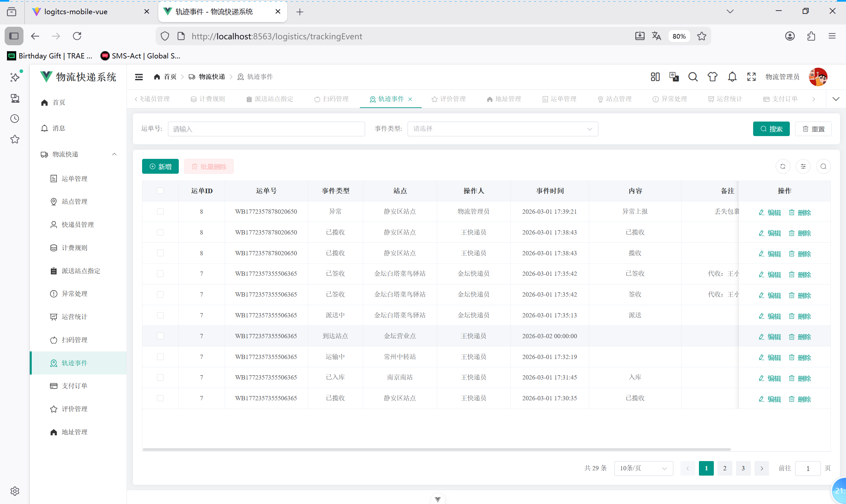Switch to the 评价管理 tab
The width and height of the screenshot is (846, 504).
pos(448,99)
